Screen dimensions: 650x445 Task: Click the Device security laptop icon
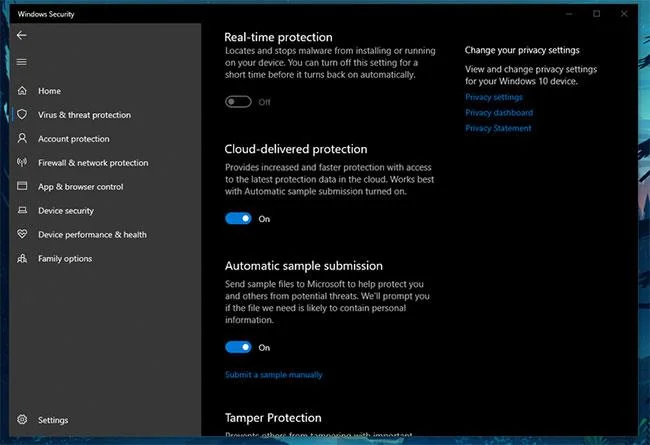point(22,210)
